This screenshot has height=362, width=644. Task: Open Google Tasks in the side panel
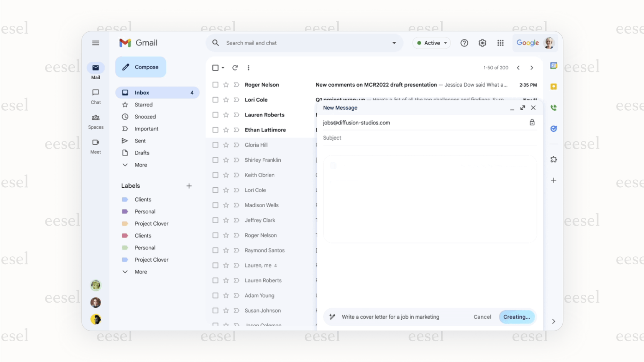tap(554, 129)
